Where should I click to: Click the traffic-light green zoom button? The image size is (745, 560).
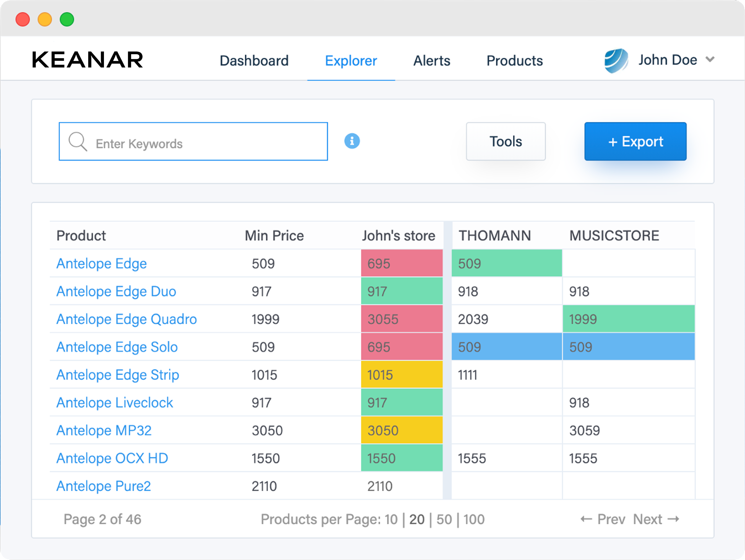click(67, 19)
